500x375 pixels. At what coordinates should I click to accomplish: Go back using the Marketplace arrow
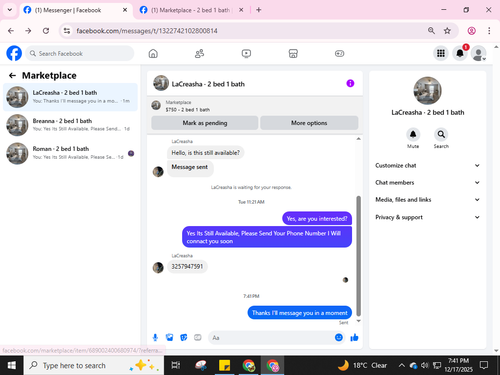pyautogui.click(x=12, y=76)
